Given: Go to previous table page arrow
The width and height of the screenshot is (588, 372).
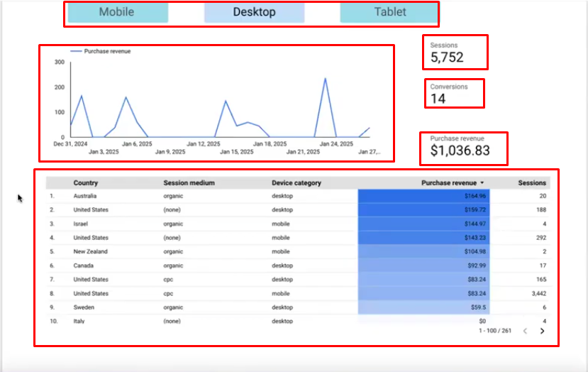Looking at the screenshot, I should pos(526,331).
